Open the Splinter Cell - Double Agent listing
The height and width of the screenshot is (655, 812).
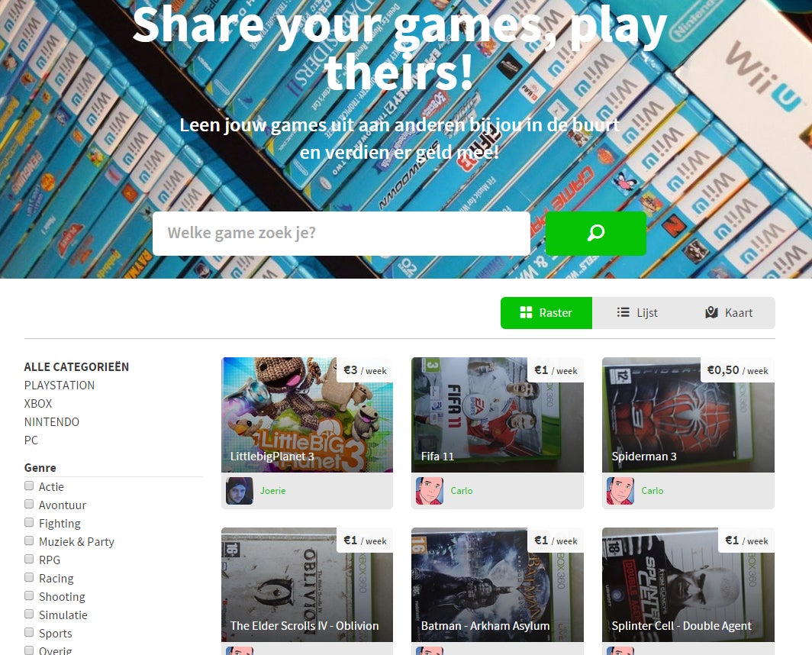(x=688, y=585)
